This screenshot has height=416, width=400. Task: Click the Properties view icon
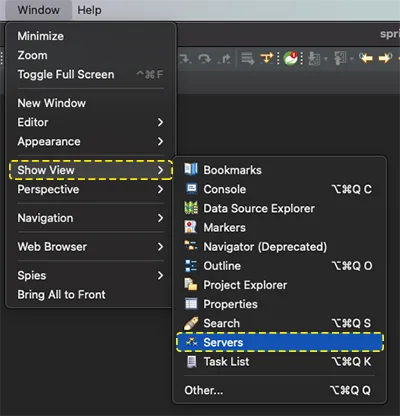coord(191,304)
